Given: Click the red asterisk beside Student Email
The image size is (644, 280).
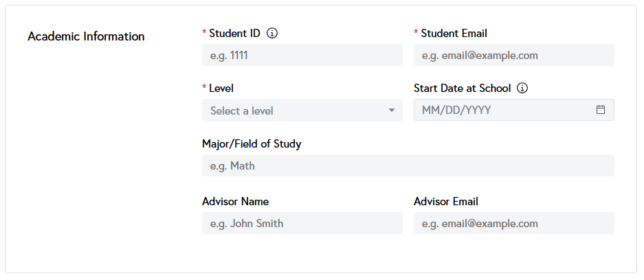Looking at the screenshot, I should pyautogui.click(x=416, y=33).
